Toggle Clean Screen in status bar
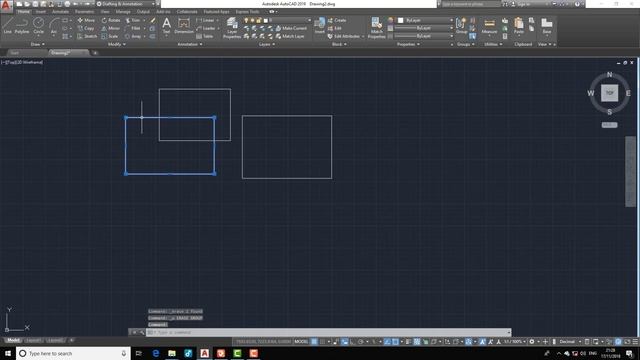This screenshot has height=360, width=640. coord(627,341)
